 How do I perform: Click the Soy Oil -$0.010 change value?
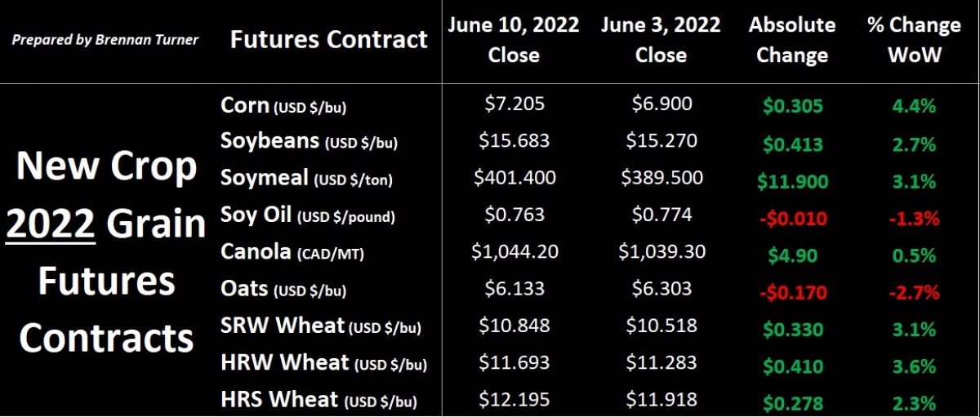[791, 218]
